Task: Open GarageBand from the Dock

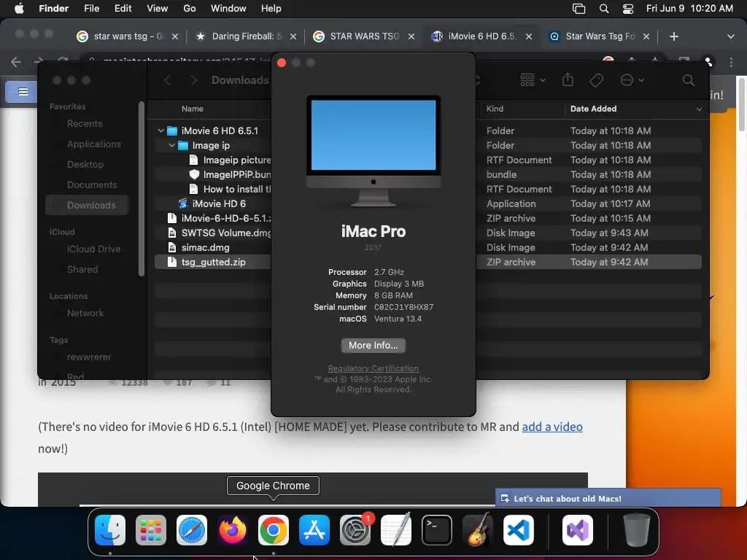Action: click(x=478, y=530)
